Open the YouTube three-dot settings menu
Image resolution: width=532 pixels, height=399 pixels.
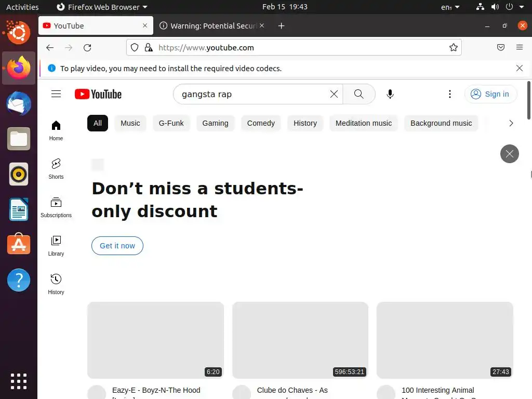point(450,94)
